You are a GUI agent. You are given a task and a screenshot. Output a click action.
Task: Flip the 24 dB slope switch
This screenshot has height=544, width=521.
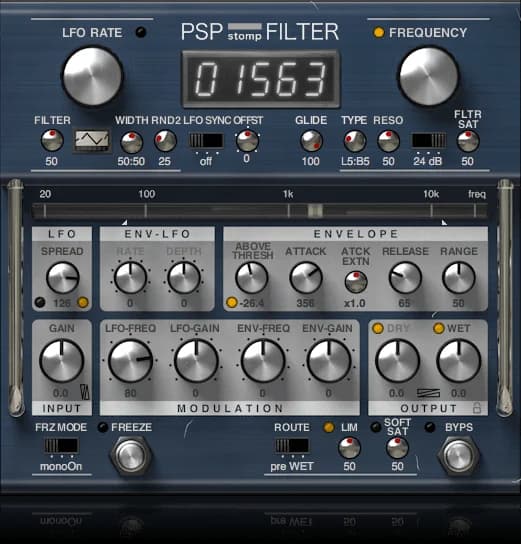click(x=429, y=141)
